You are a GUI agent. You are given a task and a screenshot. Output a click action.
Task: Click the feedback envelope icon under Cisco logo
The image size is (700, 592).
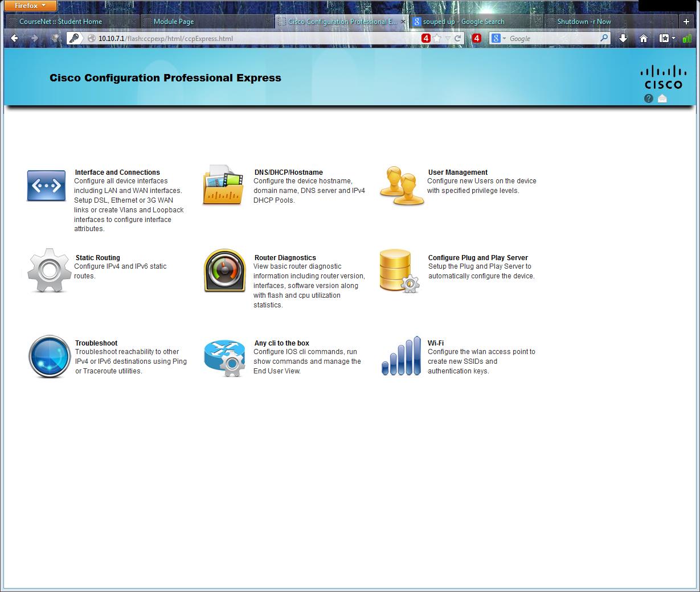(x=662, y=98)
